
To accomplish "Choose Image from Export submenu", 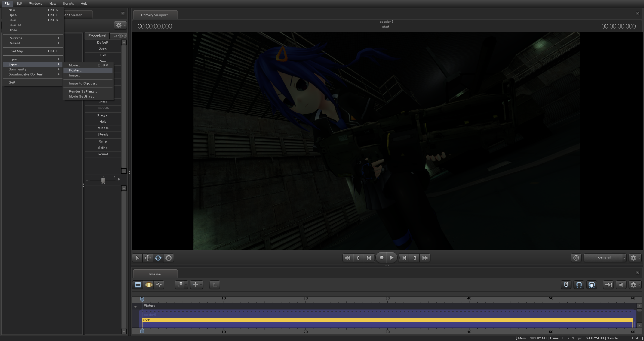I will tap(88, 75).
